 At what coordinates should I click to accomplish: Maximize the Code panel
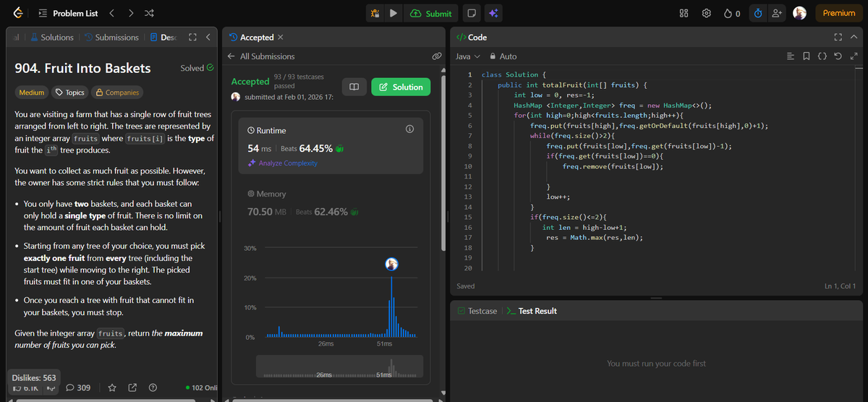pos(838,37)
